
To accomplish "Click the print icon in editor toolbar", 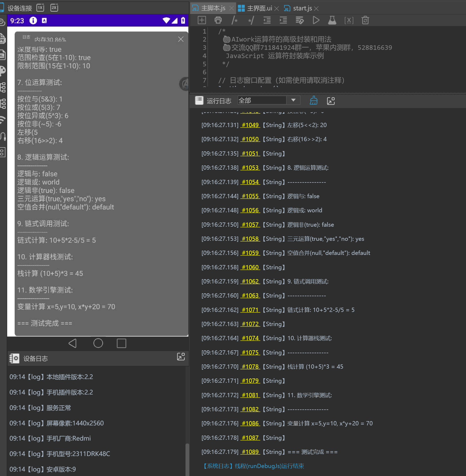I will (218, 20).
